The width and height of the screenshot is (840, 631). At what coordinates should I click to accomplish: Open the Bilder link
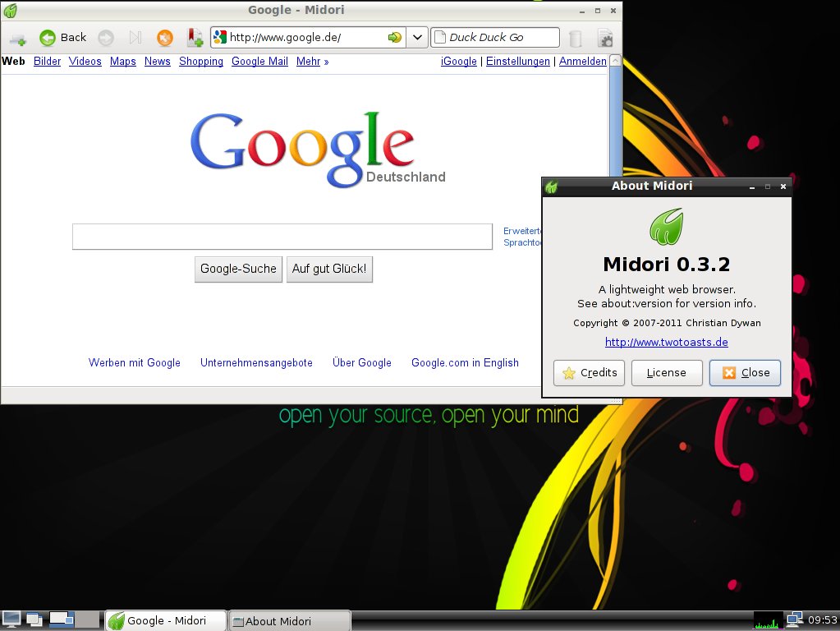click(x=47, y=61)
